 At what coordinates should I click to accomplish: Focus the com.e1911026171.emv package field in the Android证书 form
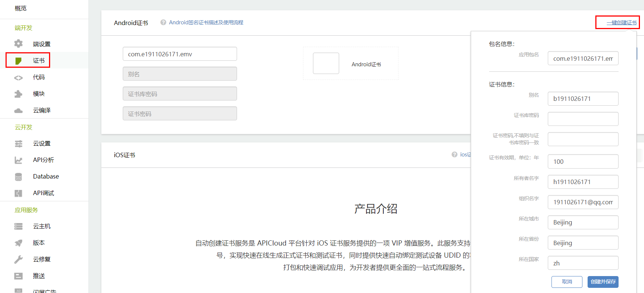(x=180, y=54)
